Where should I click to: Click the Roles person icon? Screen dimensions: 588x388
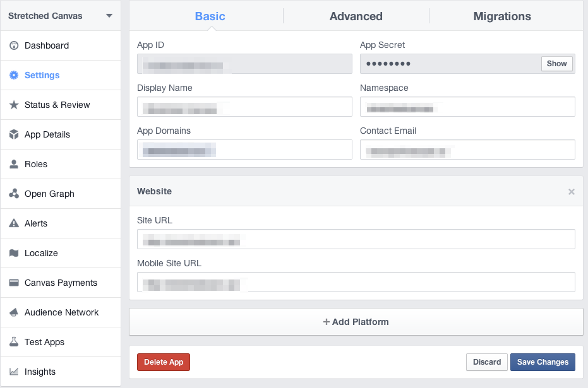coord(14,164)
